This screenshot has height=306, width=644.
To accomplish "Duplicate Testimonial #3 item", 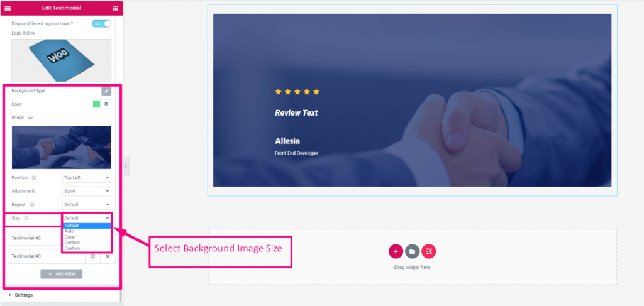I will pyautogui.click(x=93, y=256).
